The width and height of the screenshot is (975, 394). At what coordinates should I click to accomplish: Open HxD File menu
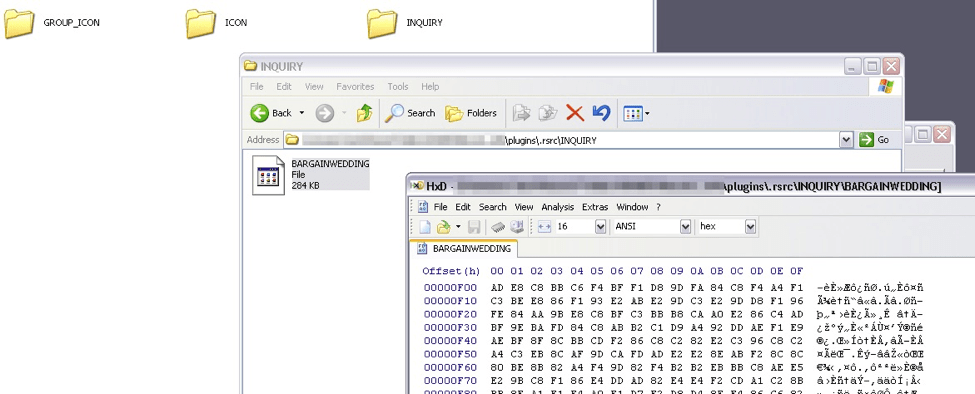coord(440,207)
